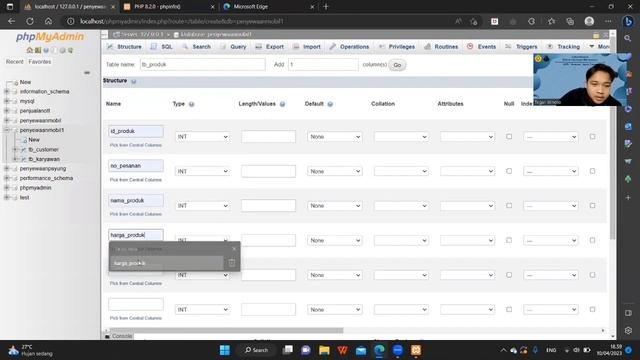Click the phpMyAdmin Home icon
The height and width of the screenshot is (360, 640).
29,50
